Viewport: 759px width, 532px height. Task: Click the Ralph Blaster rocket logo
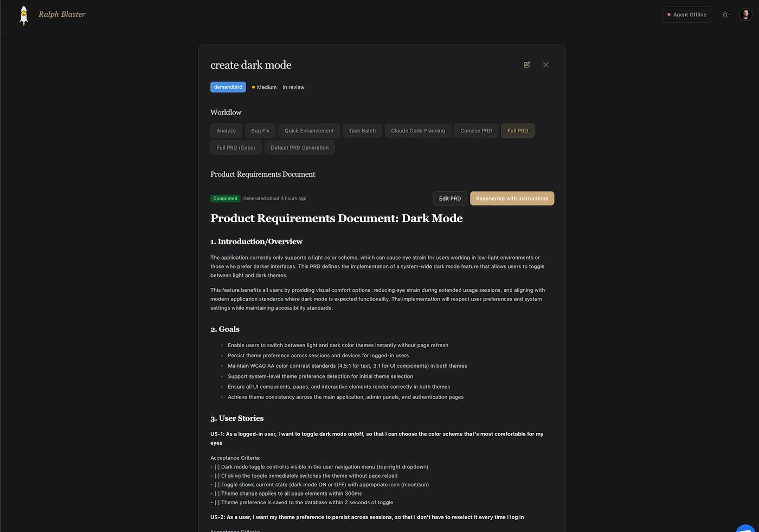[23, 15]
